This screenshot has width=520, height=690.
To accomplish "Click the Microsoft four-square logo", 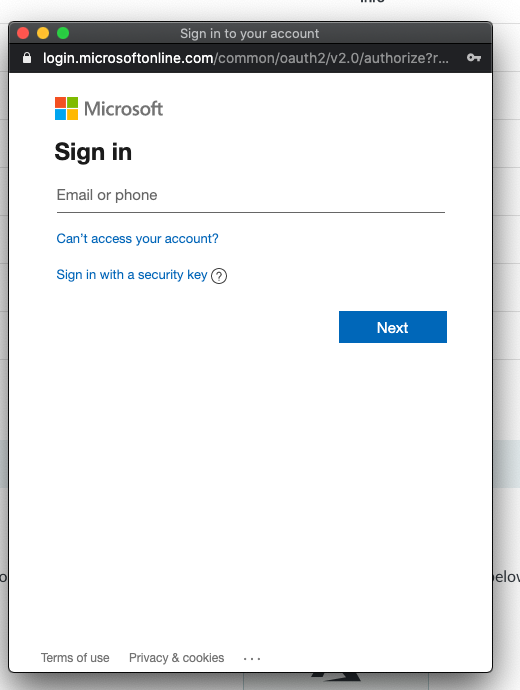I will (x=66, y=108).
